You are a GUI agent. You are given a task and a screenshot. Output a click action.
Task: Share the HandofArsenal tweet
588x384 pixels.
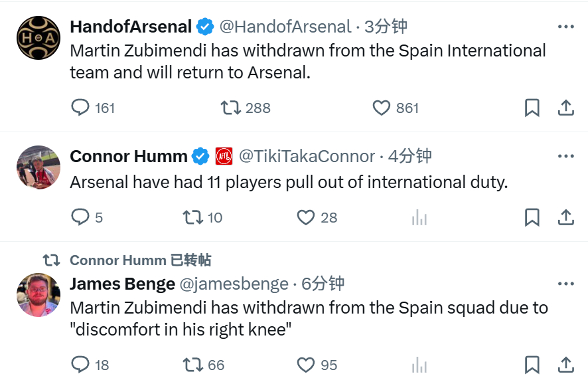point(565,108)
